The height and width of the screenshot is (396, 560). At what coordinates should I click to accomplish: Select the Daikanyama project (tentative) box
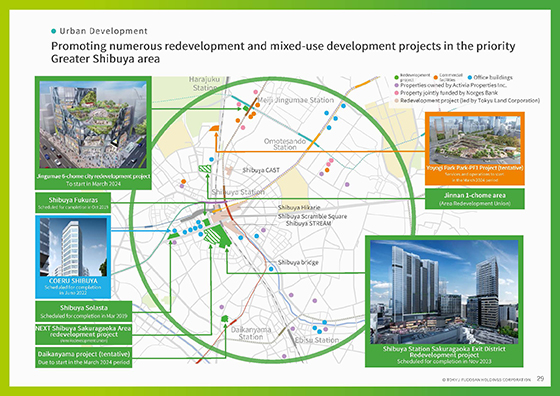point(84,357)
